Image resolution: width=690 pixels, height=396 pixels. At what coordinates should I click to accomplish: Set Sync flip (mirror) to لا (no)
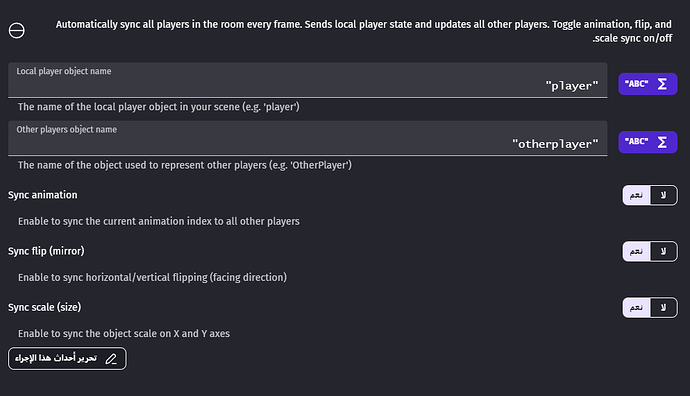(x=663, y=251)
